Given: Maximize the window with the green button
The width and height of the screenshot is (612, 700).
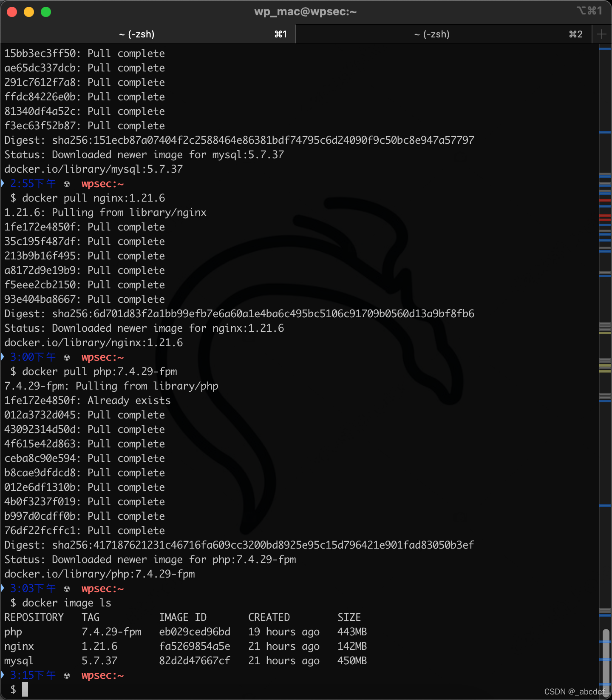Looking at the screenshot, I should [x=46, y=12].
